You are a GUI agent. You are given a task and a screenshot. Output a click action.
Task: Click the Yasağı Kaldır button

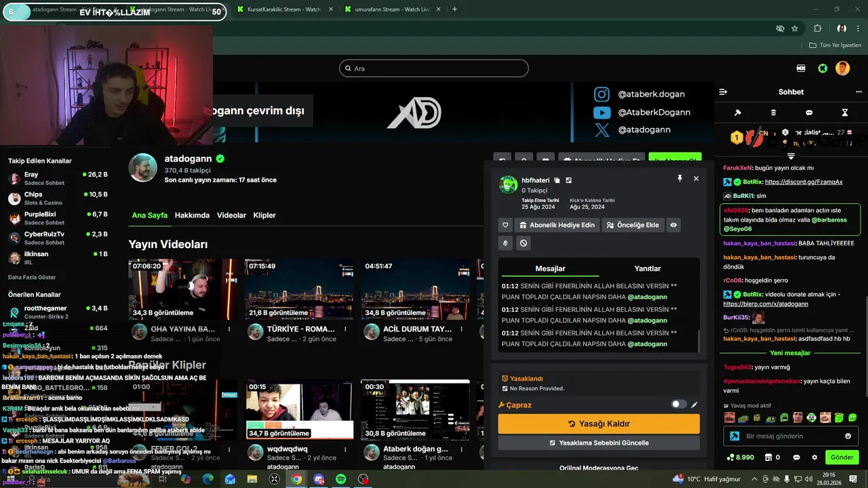pos(599,424)
